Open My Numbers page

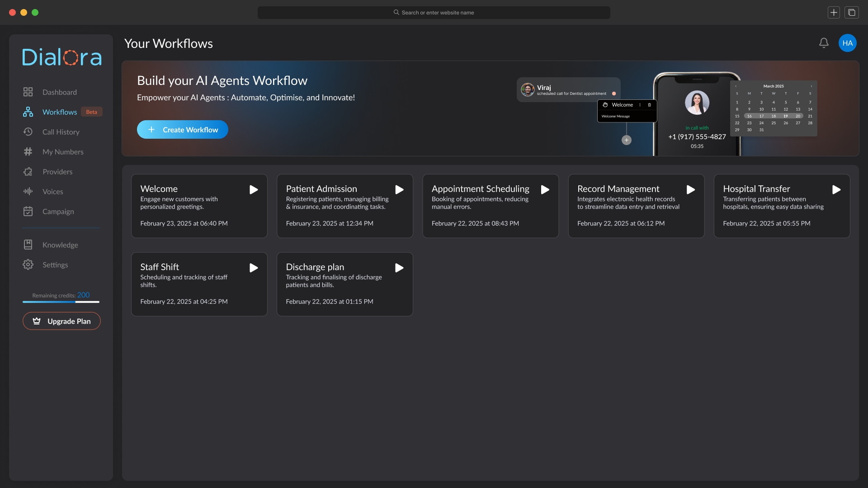pos(63,152)
